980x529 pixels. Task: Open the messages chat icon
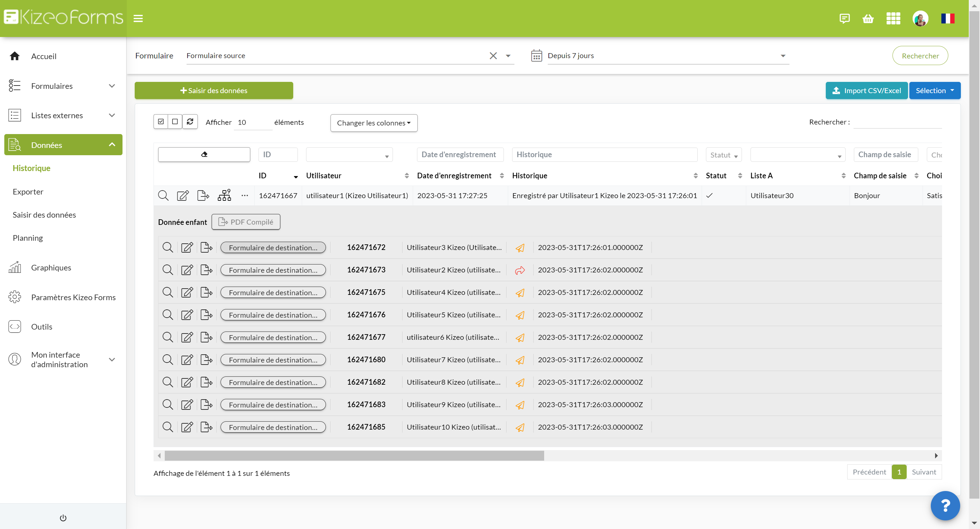(x=844, y=18)
